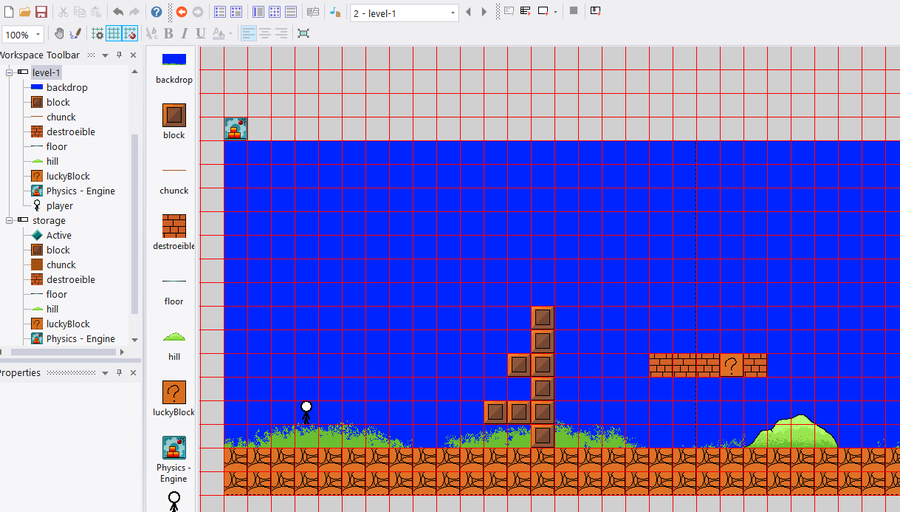Click the question mark luckyBlock on canvas
The width and height of the screenshot is (900, 512).
coord(731,365)
